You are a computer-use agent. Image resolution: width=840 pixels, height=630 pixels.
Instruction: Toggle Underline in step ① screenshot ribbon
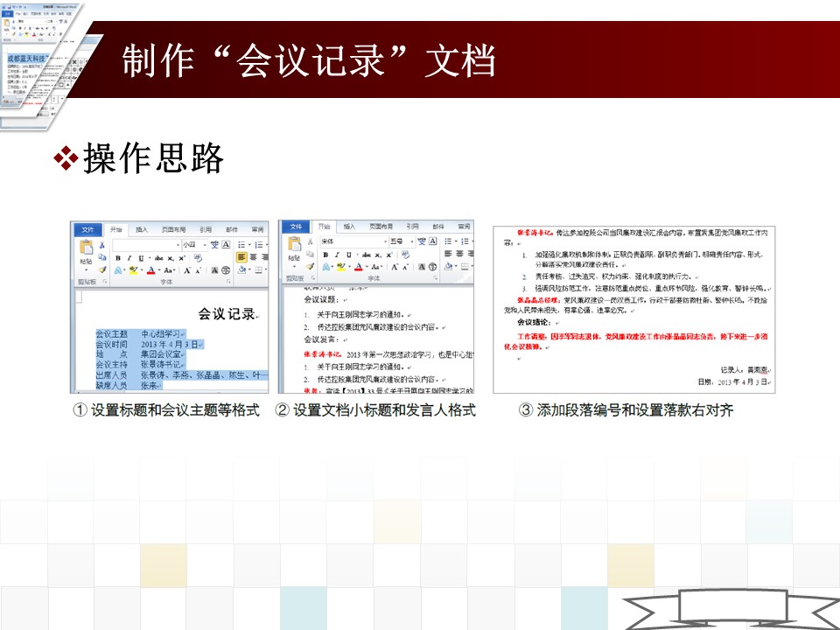click(x=141, y=258)
